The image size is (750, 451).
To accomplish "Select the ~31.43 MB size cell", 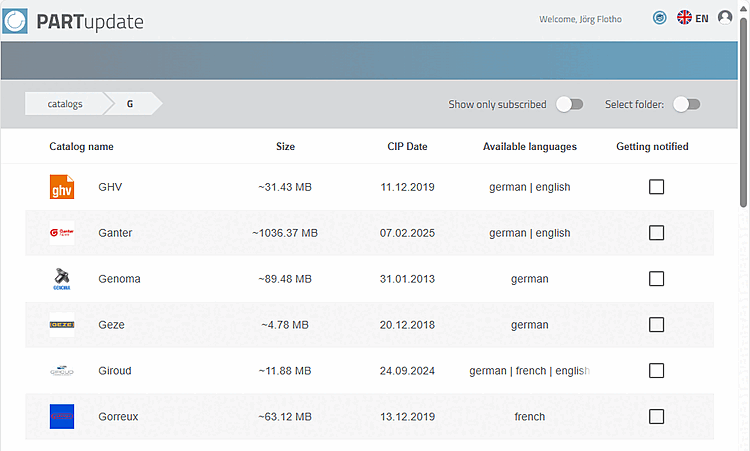I will pos(285,187).
